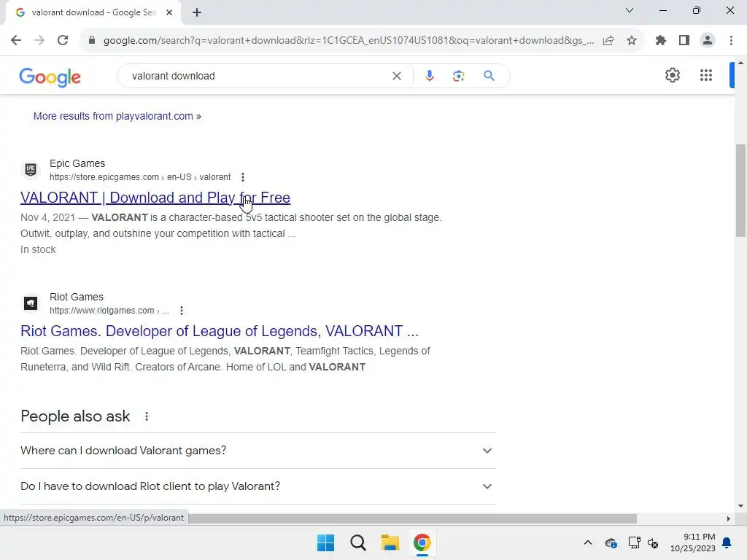Click the Riot Games favicon
The height and width of the screenshot is (560, 747).
[31, 303]
